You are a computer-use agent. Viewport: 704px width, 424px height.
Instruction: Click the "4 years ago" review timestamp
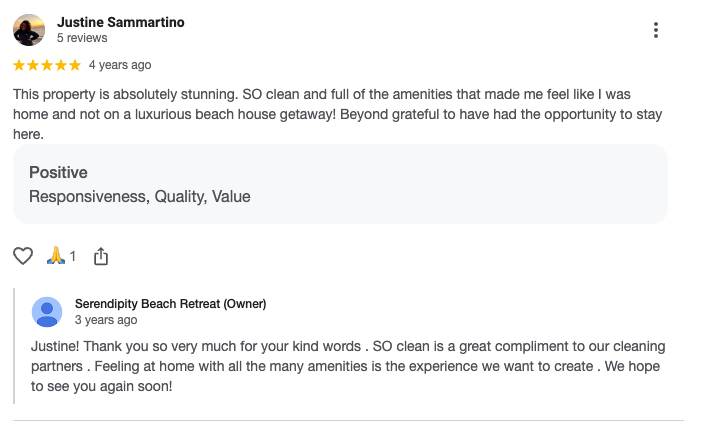(120, 65)
